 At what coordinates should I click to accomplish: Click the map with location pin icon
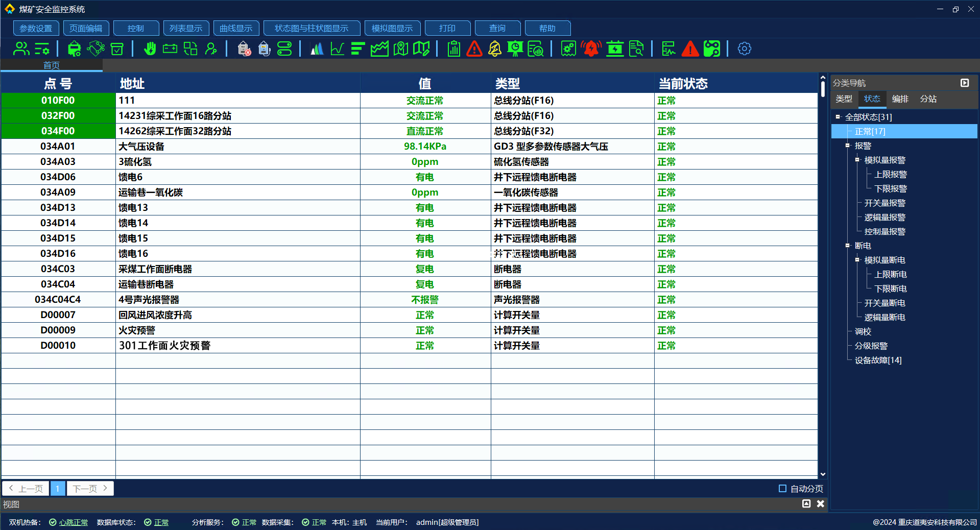pyautogui.click(x=401, y=49)
